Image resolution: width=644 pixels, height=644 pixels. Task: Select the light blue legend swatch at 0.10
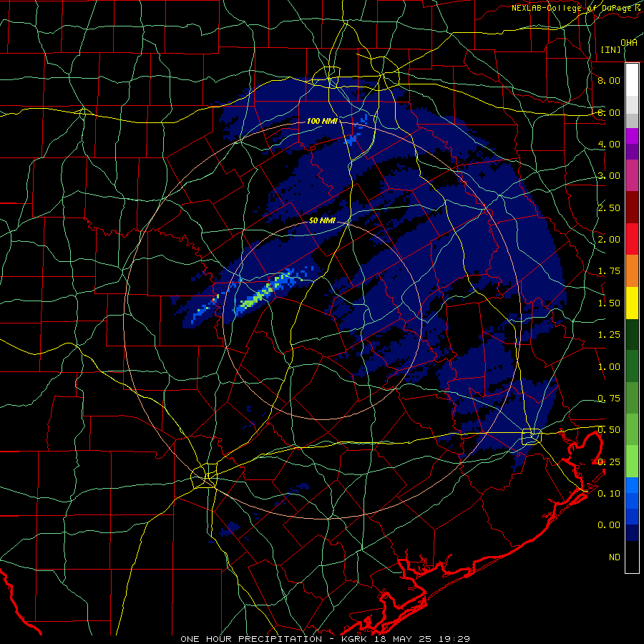[632, 485]
